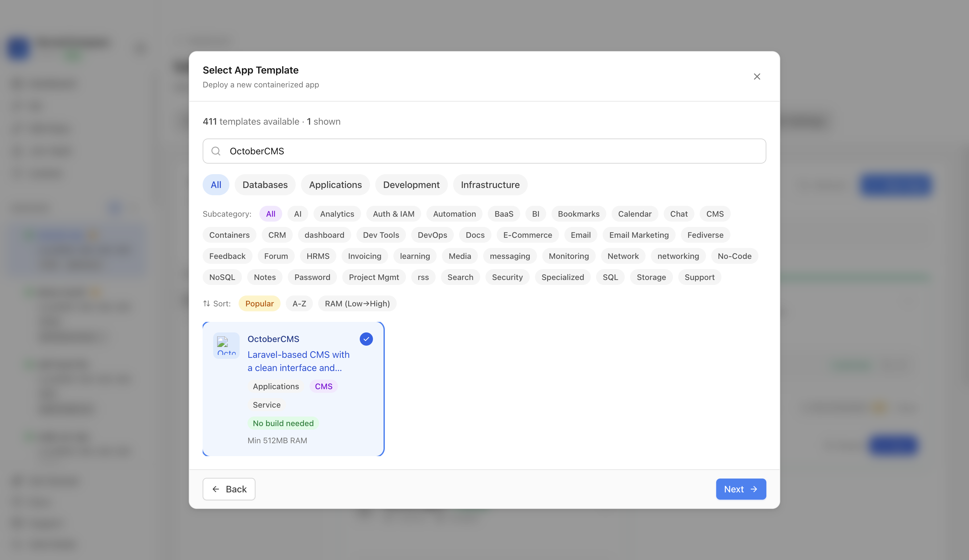Image resolution: width=969 pixels, height=560 pixels.
Task: Click the Sort arrows icon
Action: (207, 304)
